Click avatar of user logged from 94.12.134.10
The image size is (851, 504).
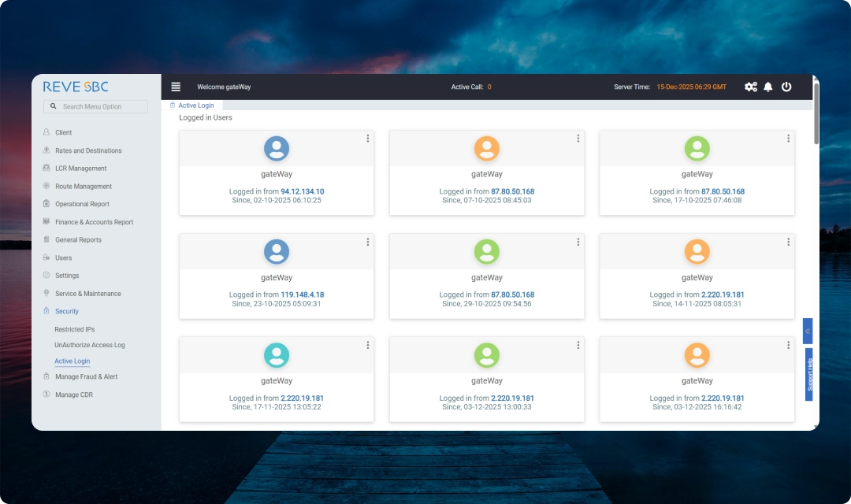277,148
